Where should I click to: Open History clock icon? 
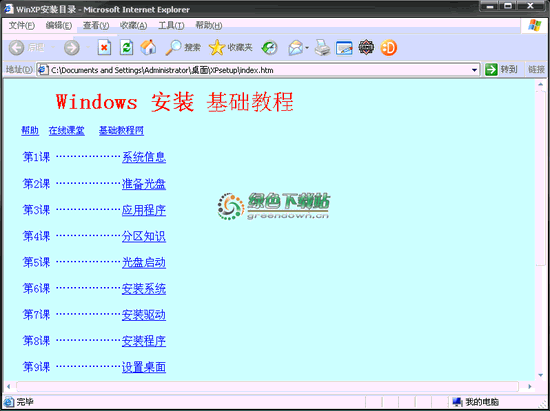coord(269,48)
